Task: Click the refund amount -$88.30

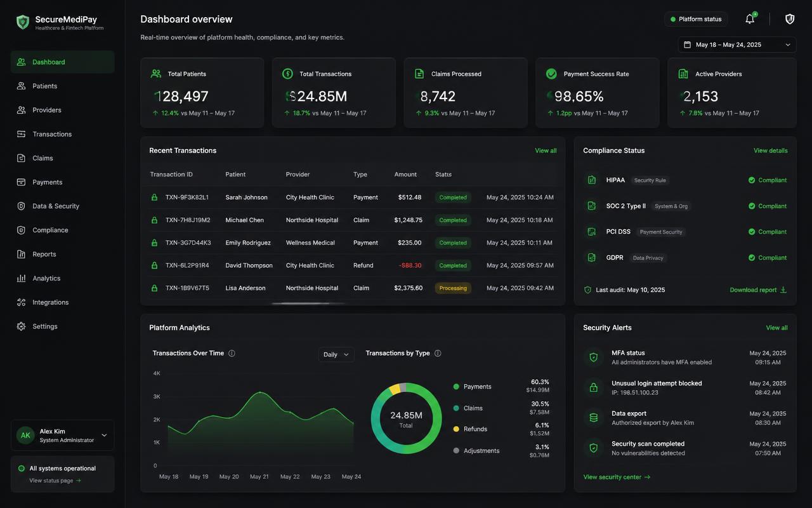Action: [x=410, y=265]
